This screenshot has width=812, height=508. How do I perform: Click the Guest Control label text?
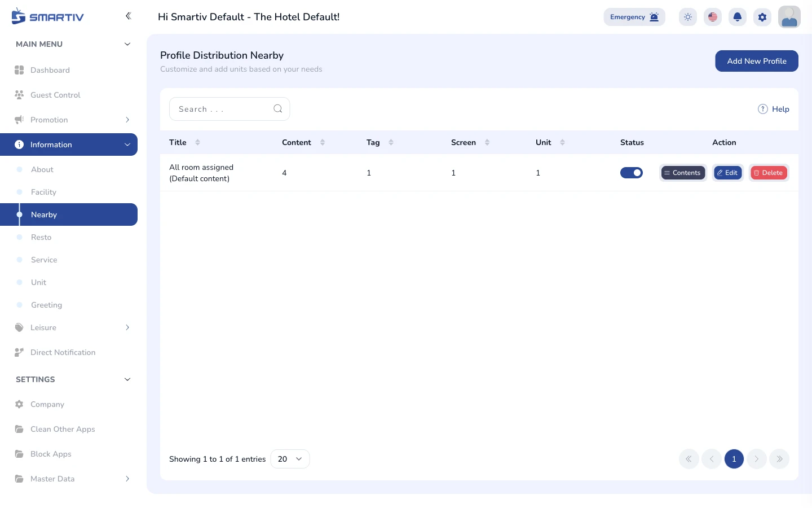(55, 95)
